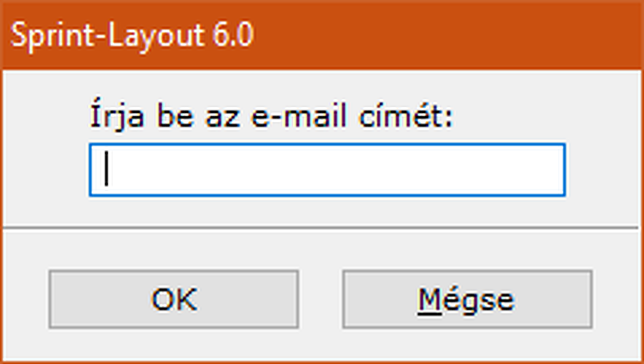Dismiss the e-mail prompt using Mégse

[x=467, y=300]
